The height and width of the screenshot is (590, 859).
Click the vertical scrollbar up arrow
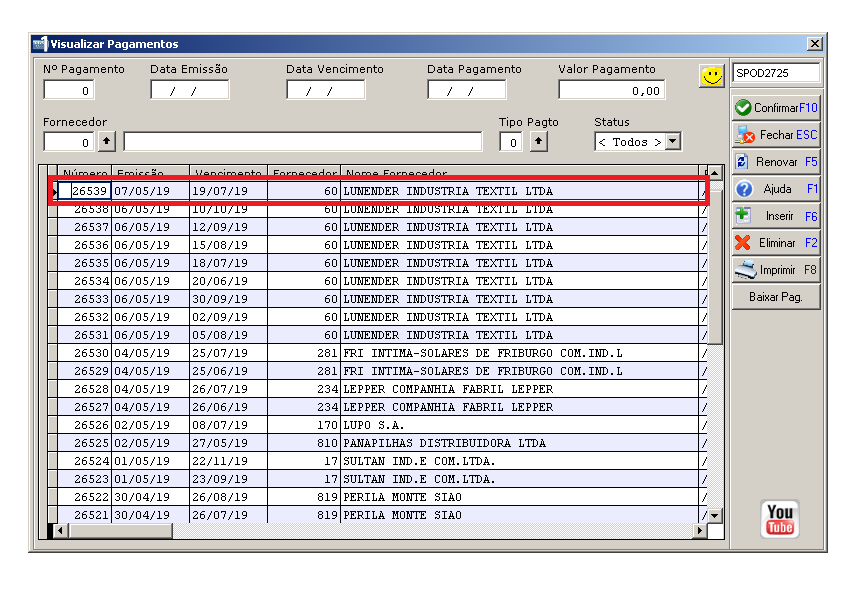pos(715,173)
